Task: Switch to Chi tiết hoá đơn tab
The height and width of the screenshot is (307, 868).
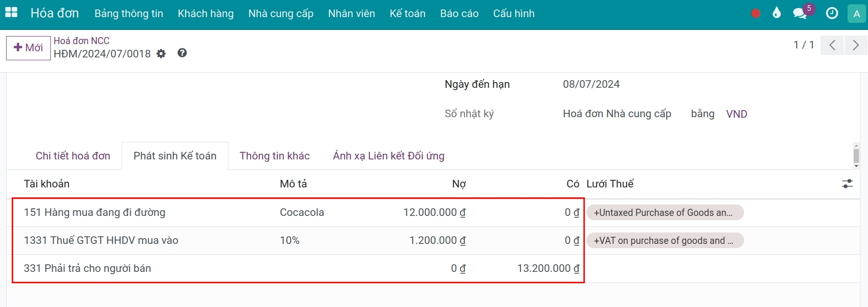Action: pos(73,156)
